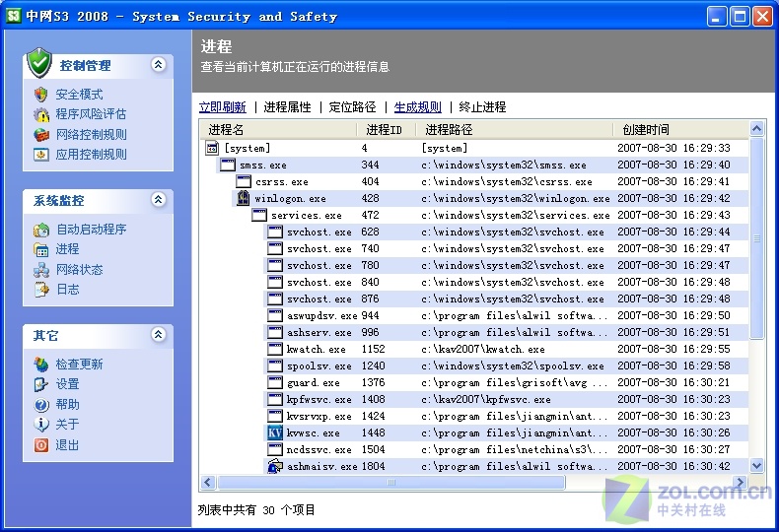The width and height of the screenshot is (779, 532).
Task: Click 定位路径 action
Action: 352,107
